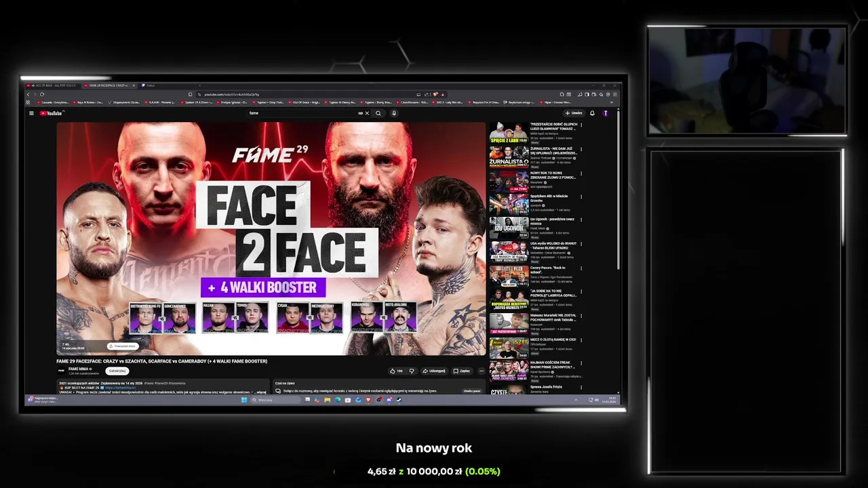Open the YouTube guide hamburger menu
Image resolution: width=868 pixels, height=488 pixels.
coord(31,113)
